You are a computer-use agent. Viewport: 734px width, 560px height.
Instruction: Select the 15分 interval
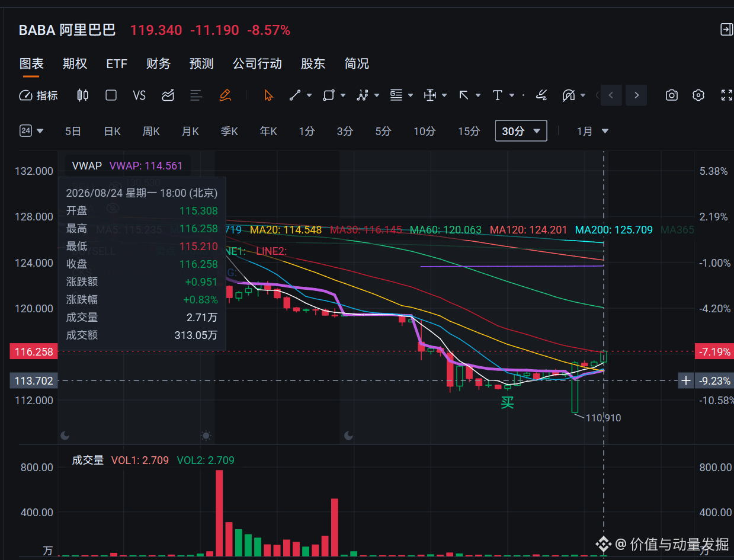click(x=469, y=132)
